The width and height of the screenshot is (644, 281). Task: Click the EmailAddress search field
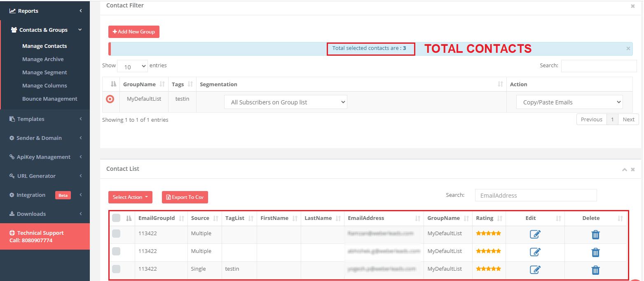pyautogui.click(x=535, y=196)
